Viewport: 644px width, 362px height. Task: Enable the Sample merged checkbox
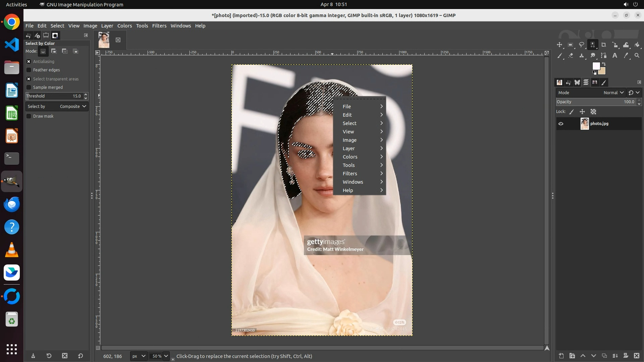(x=29, y=87)
